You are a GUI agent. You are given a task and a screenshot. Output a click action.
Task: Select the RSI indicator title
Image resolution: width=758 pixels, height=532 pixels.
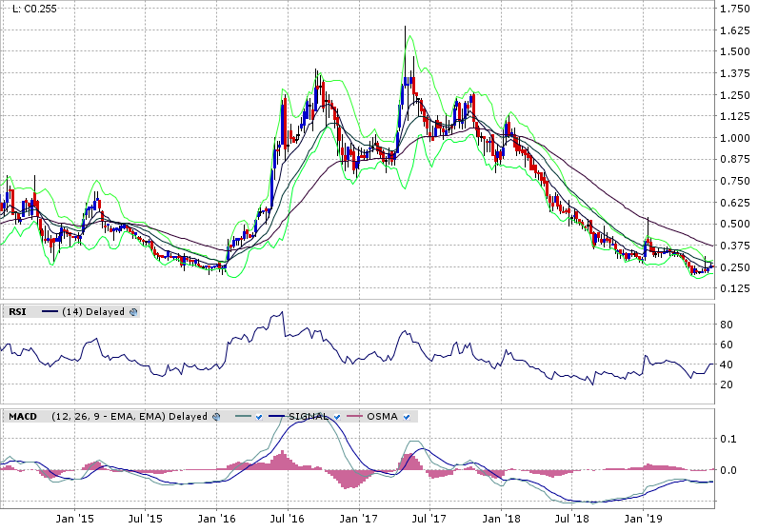[17, 311]
